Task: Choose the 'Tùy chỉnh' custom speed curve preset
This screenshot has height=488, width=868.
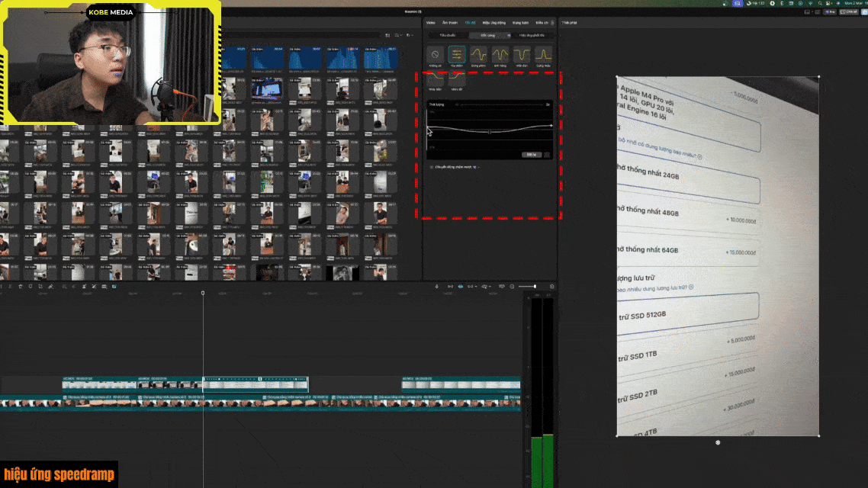Action: coord(457,55)
